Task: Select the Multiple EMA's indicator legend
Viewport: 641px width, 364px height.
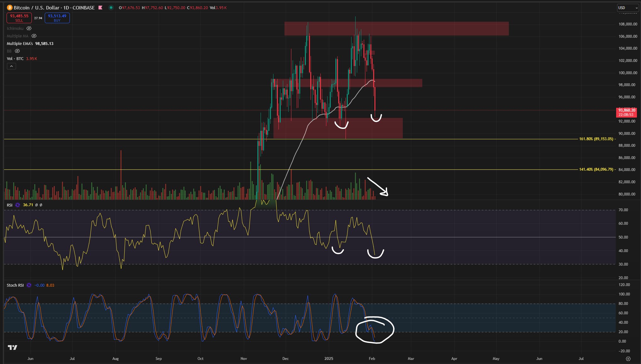Action: tap(20, 44)
